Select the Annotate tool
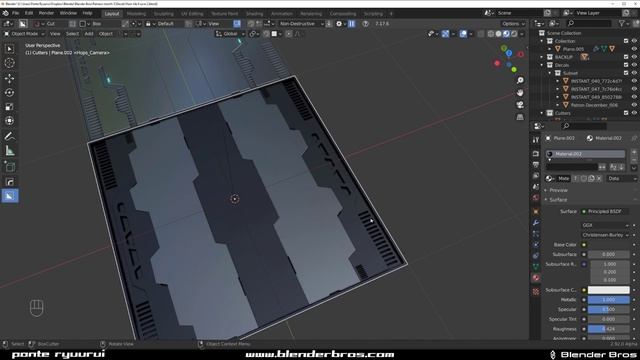This screenshot has width=640, height=360. point(10,136)
